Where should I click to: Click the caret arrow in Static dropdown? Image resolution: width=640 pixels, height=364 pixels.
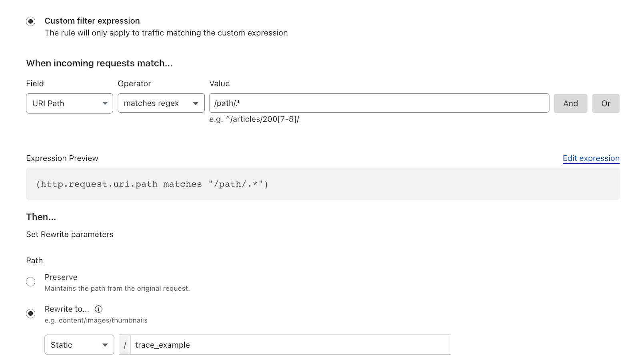(x=105, y=345)
